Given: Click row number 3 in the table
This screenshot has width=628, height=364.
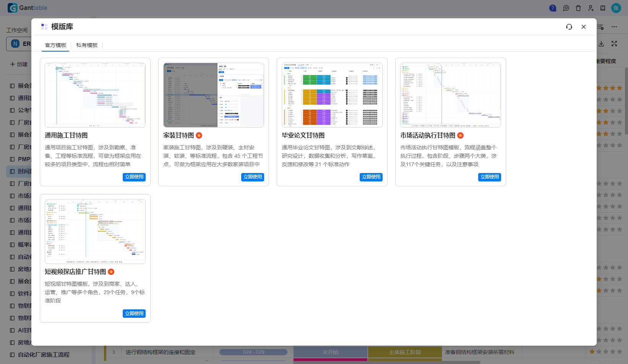Looking at the screenshot, I should pyautogui.click(x=114, y=352).
